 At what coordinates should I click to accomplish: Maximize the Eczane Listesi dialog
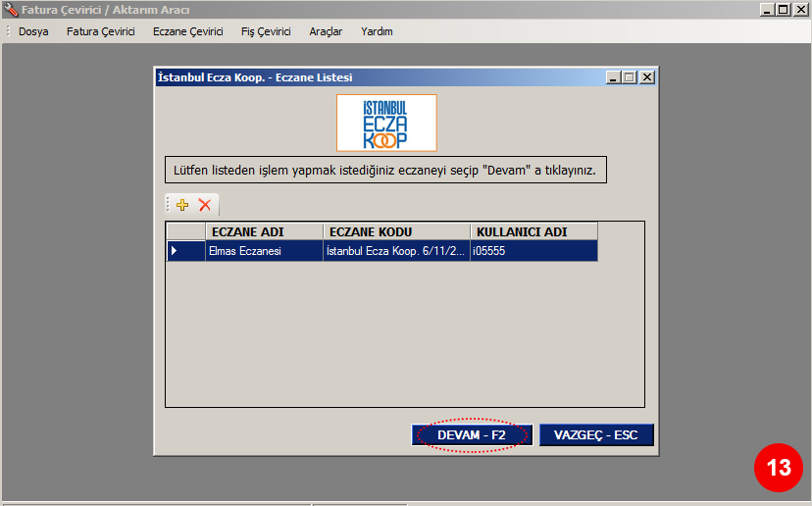tap(630, 77)
